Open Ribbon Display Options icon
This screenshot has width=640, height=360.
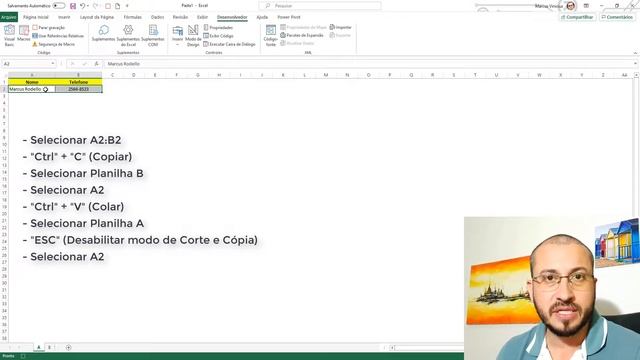pos(586,6)
